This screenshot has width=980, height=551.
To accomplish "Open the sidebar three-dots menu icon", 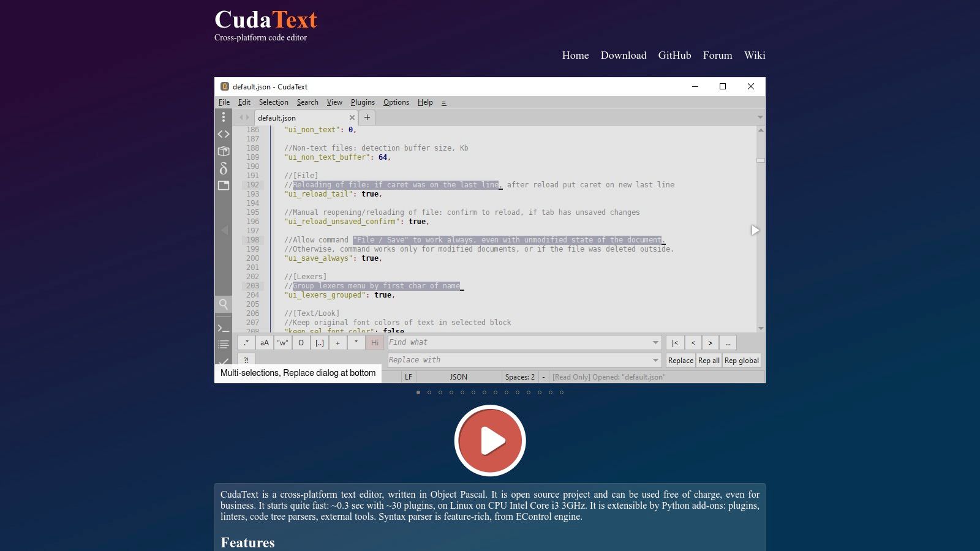I will pyautogui.click(x=224, y=117).
